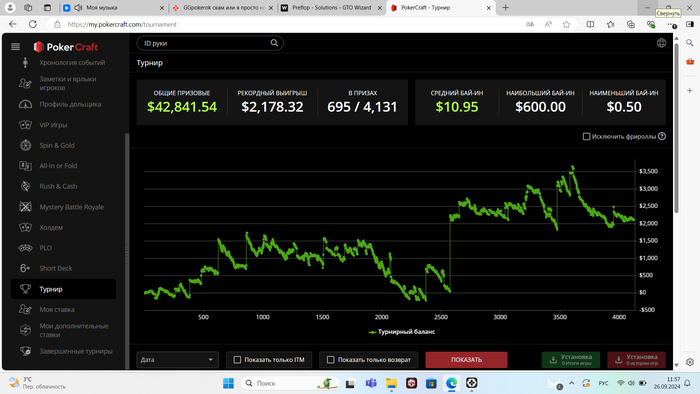Click the page vertical scrollbar
Viewport: 700px width, 394px height.
676,129
